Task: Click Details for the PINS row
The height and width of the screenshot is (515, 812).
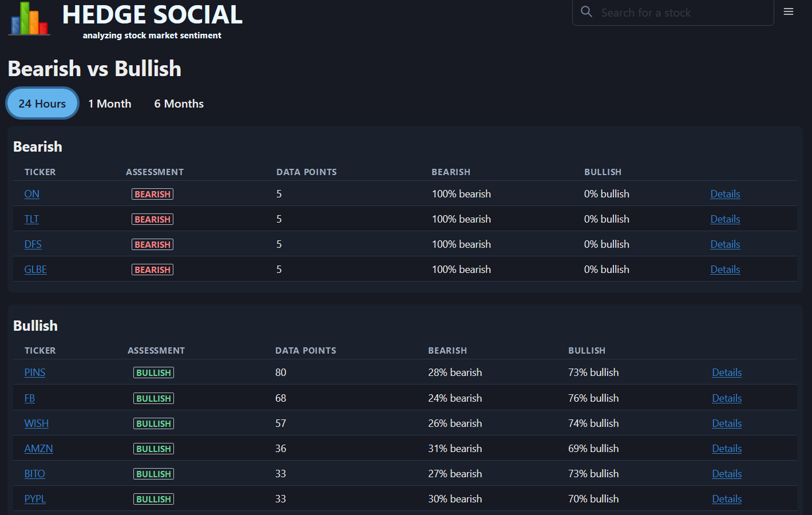Action: click(727, 372)
